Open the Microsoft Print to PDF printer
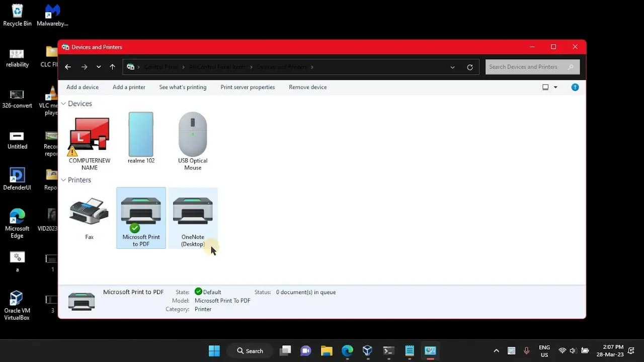Viewport: 644px width, 362px height. (x=141, y=211)
